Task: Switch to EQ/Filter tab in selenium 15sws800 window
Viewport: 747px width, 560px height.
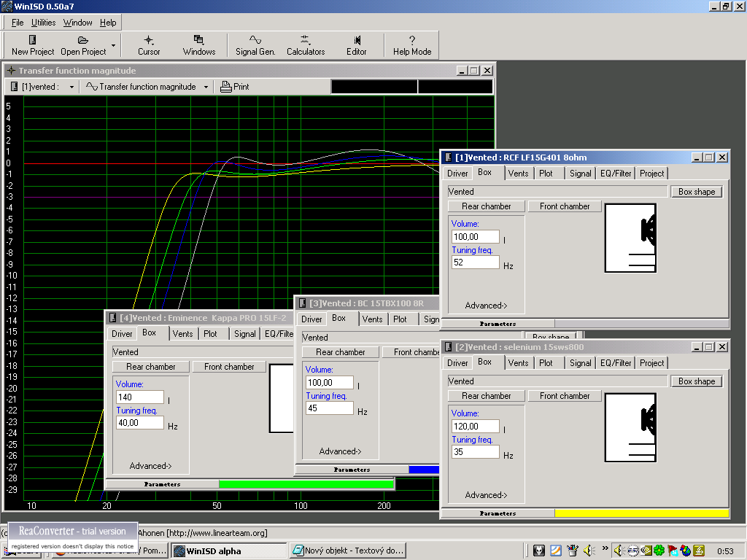Action: click(616, 363)
